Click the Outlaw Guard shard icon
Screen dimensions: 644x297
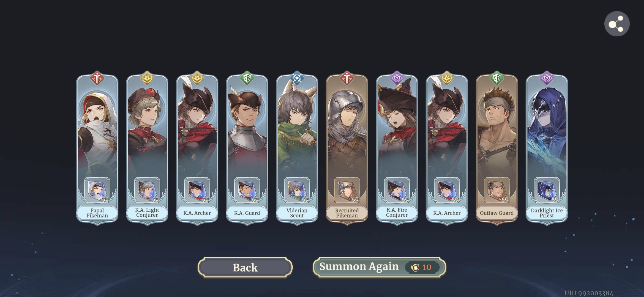tap(497, 190)
